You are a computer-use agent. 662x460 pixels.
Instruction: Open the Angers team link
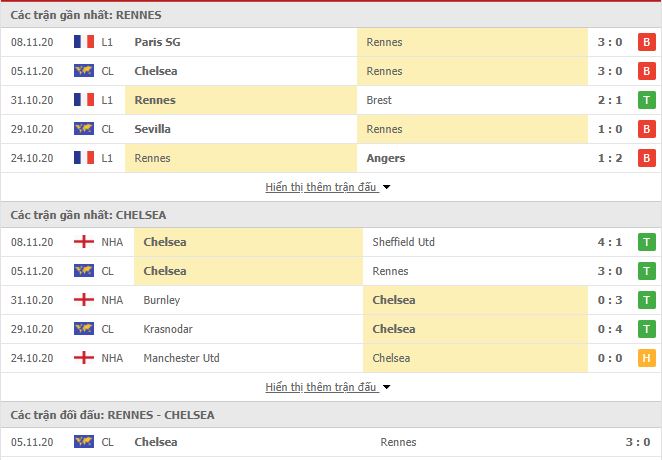(x=385, y=158)
